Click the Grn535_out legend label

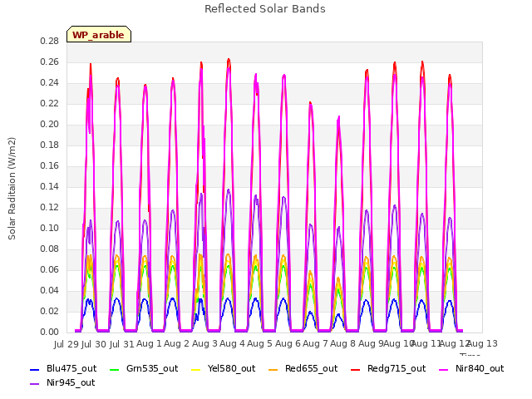pos(152,368)
